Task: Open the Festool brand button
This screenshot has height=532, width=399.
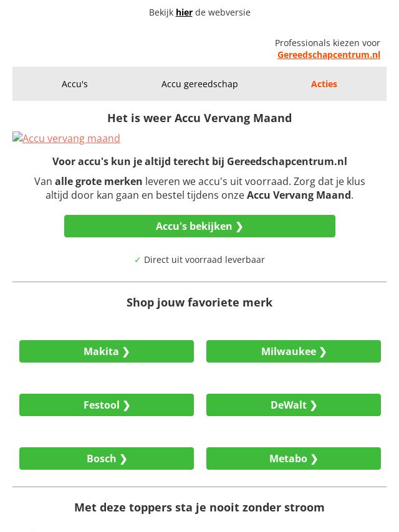Action: 107,405
